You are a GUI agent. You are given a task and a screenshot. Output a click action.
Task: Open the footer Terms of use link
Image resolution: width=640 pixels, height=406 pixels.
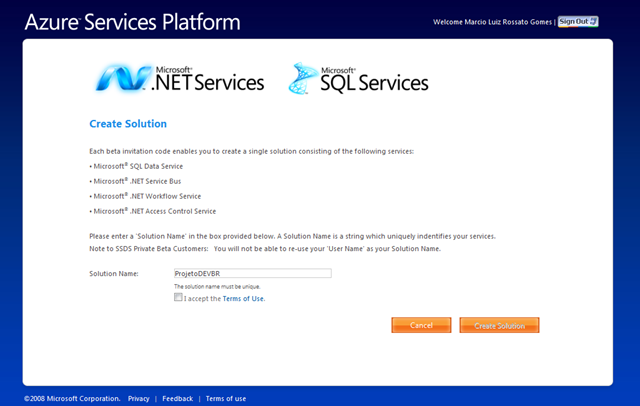point(226,399)
